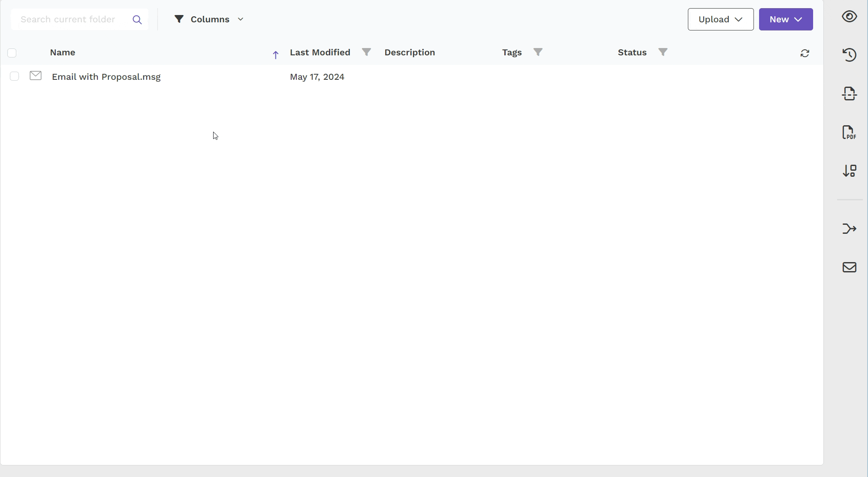Click the PDF file icon
This screenshot has width=868, height=477.
pos(849,133)
